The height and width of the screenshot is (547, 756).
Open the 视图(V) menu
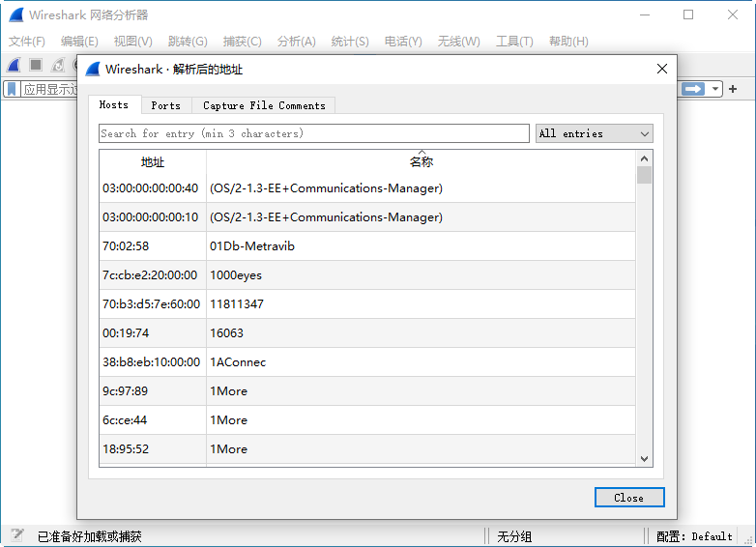point(133,42)
